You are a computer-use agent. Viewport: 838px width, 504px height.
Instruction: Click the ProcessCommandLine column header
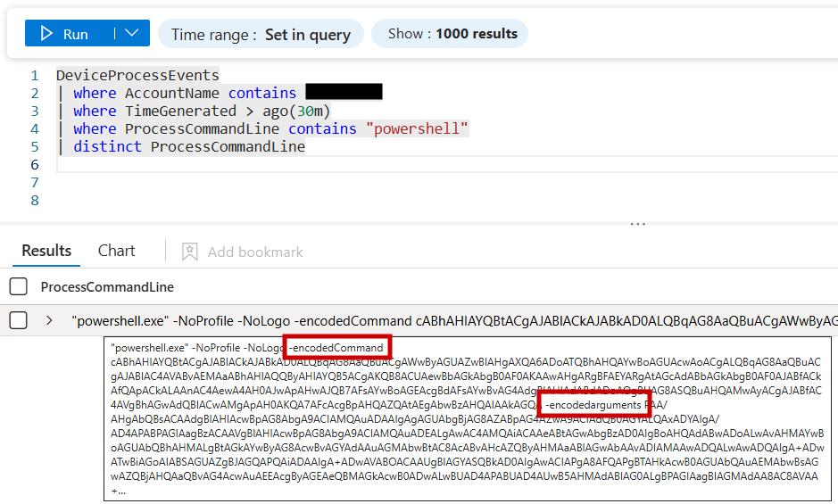click(107, 287)
